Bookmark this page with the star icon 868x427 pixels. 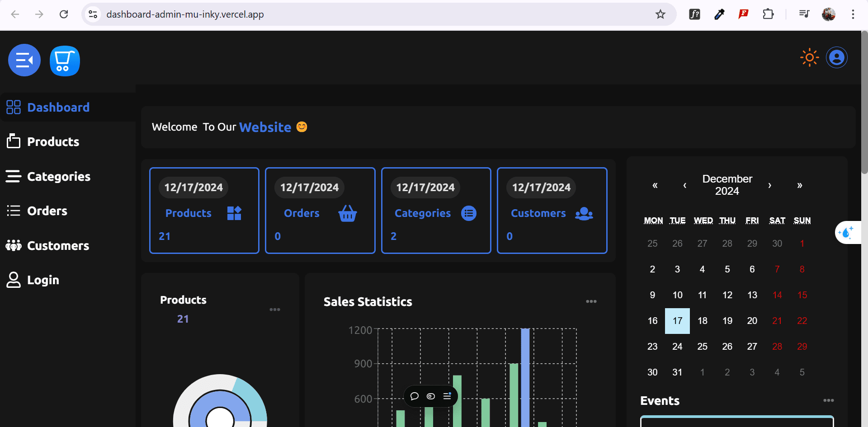pyautogui.click(x=660, y=14)
